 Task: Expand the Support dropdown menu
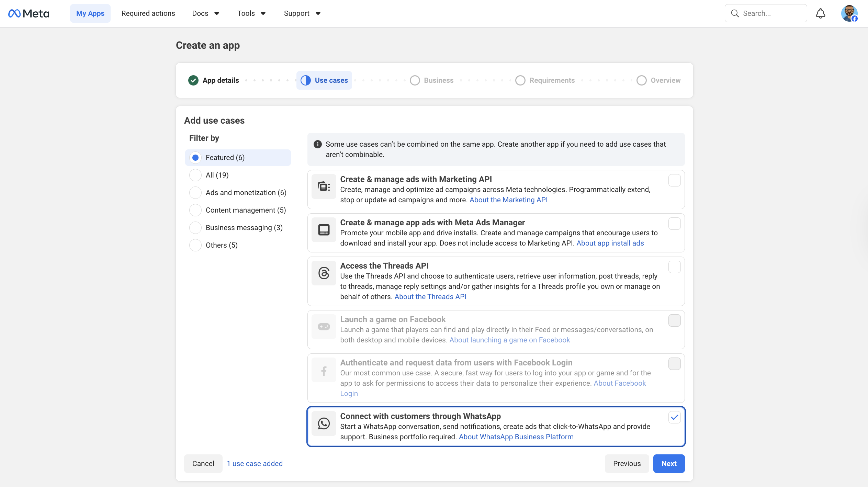click(x=302, y=13)
